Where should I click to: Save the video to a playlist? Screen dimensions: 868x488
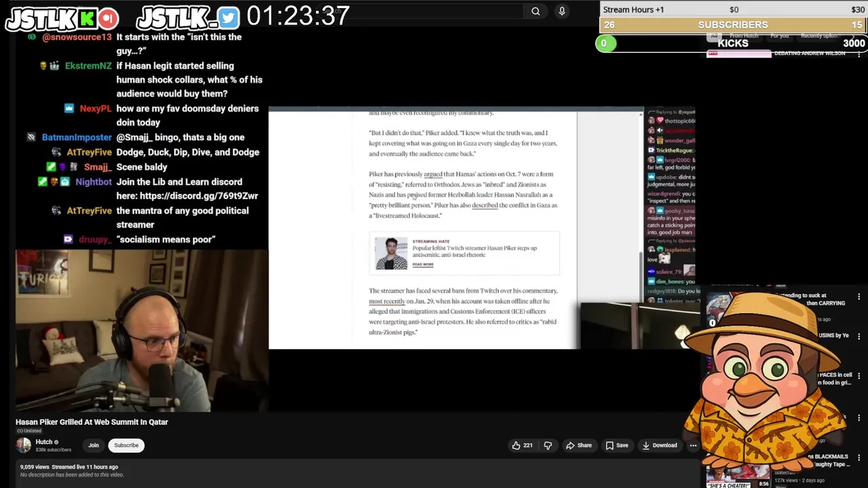tap(616, 445)
